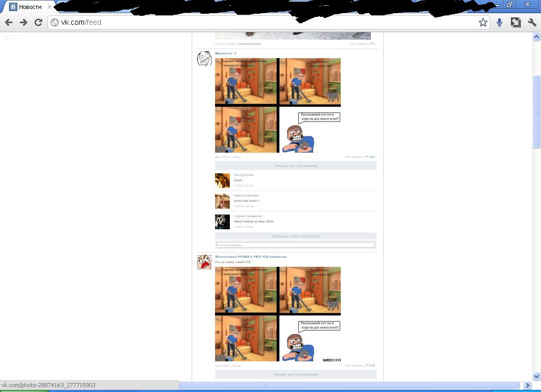Click the horizontal scrollbar right arrow
The image size is (541, 392).
point(527,386)
